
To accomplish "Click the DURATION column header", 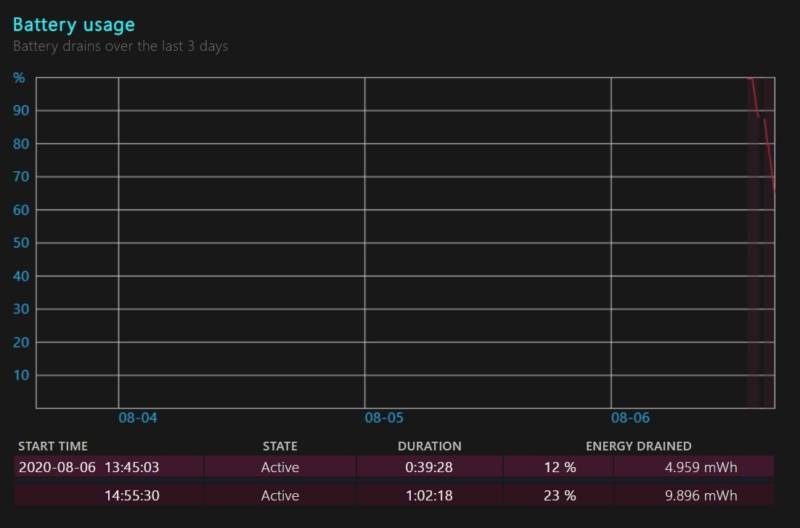I will click(429, 446).
